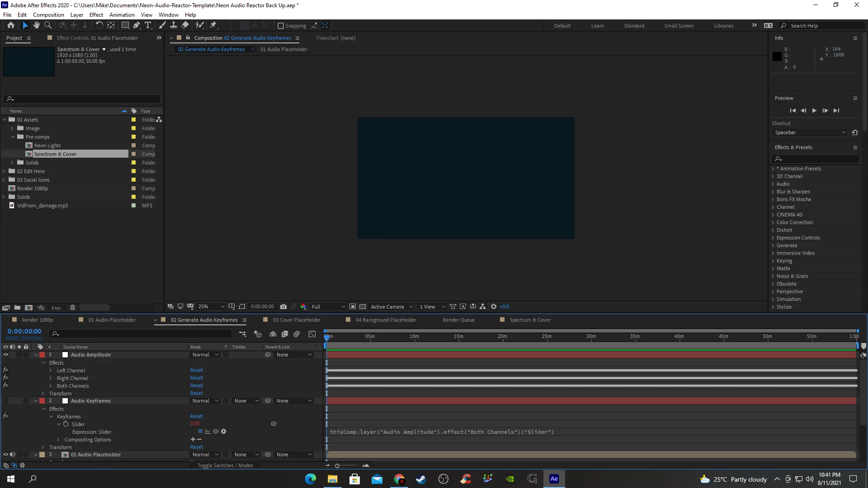Expand the Color Correction effects category
The height and width of the screenshot is (488, 868).
pos(773,222)
